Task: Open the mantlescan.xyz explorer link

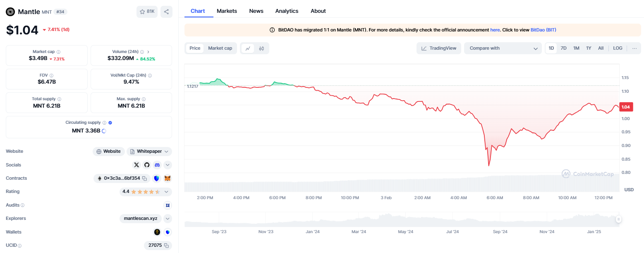Action: click(141, 218)
